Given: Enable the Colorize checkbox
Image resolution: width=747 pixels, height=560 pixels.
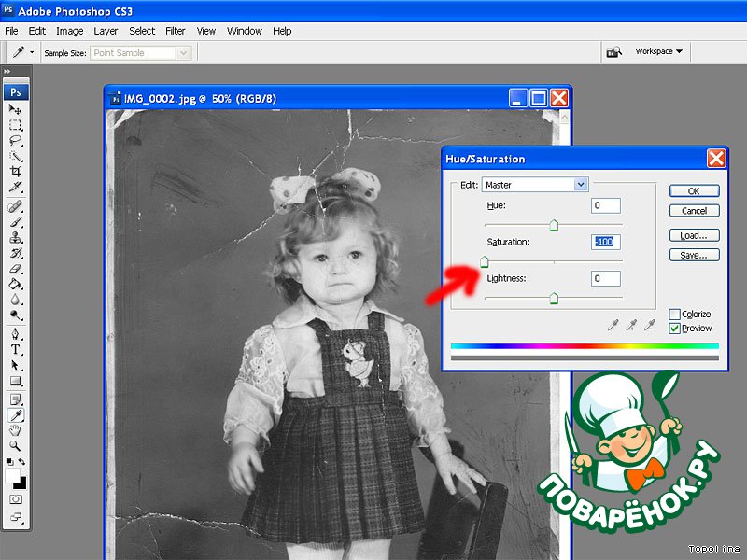Looking at the screenshot, I should pyautogui.click(x=675, y=315).
